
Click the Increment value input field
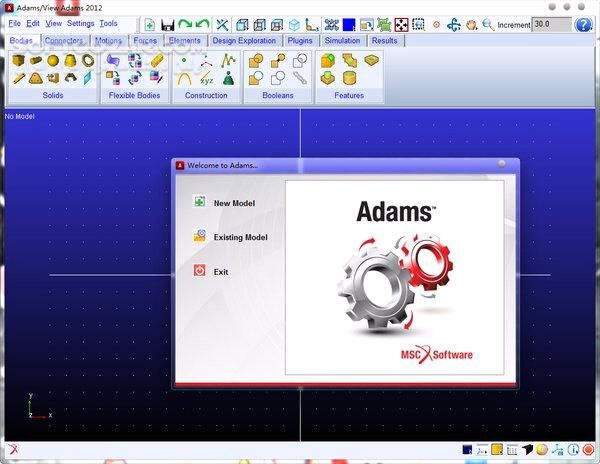pyautogui.click(x=550, y=23)
